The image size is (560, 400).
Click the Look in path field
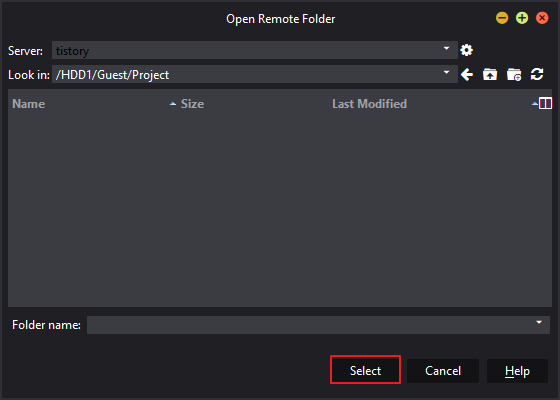[255, 74]
